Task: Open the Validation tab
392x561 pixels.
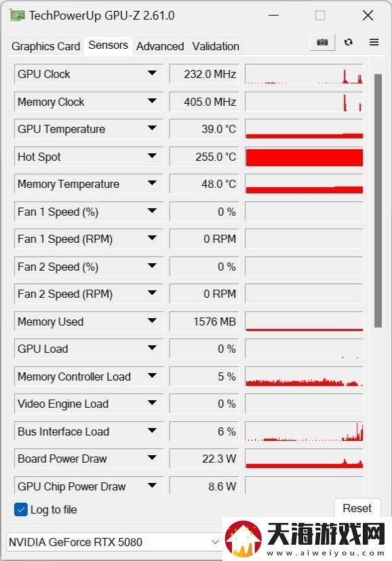Action: click(215, 46)
